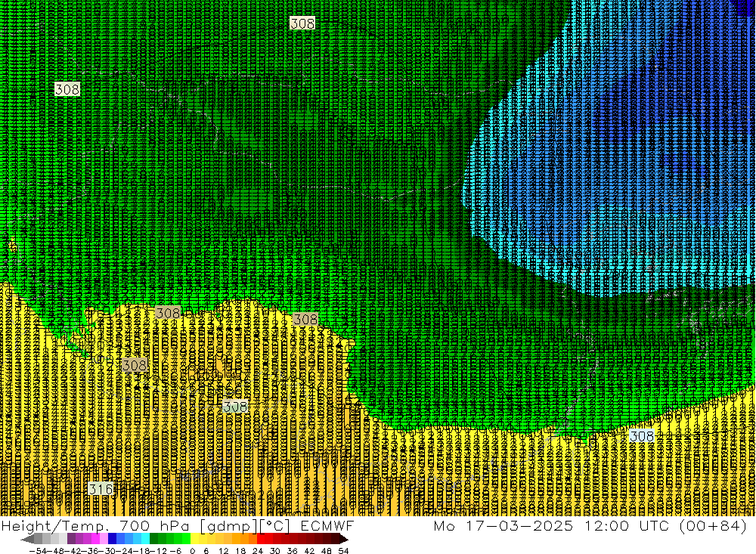Pick the bright red swatch in the legend
Viewport: 756px width, 554px height.
[261, 540]
